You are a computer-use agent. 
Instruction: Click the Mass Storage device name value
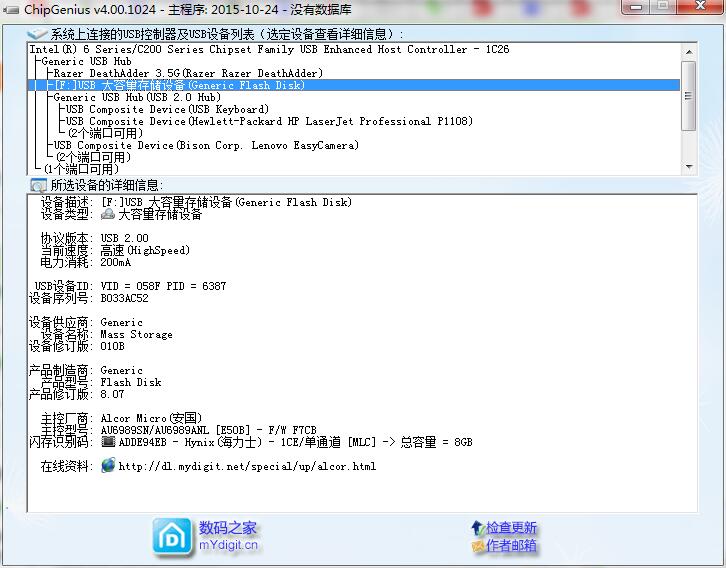[137, 334]
